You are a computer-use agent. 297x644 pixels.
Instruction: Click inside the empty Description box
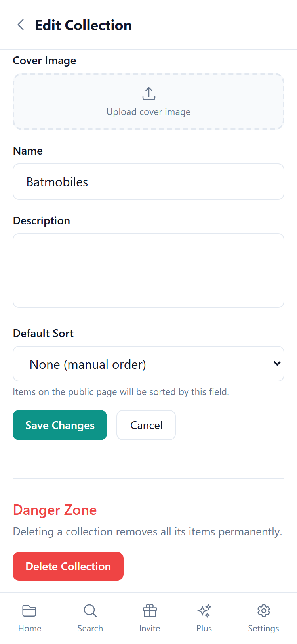[148, 270]
